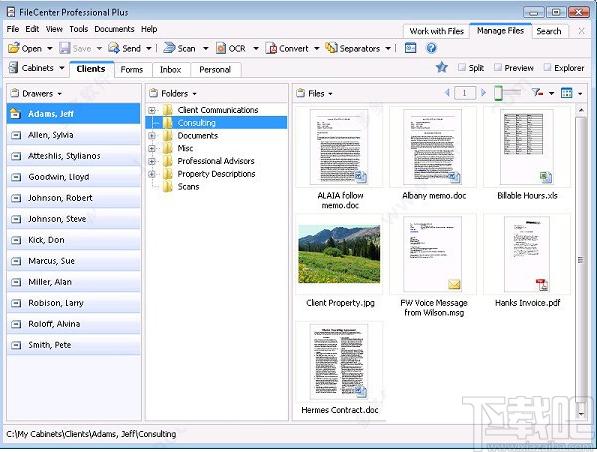Viewport: 597px width, 452px height.
Task: Click the thumbnail view layout icon
Action: 567,93
